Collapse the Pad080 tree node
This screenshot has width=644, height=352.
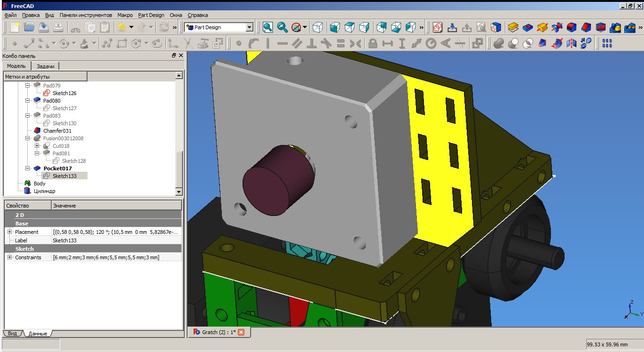pos(27,100)
